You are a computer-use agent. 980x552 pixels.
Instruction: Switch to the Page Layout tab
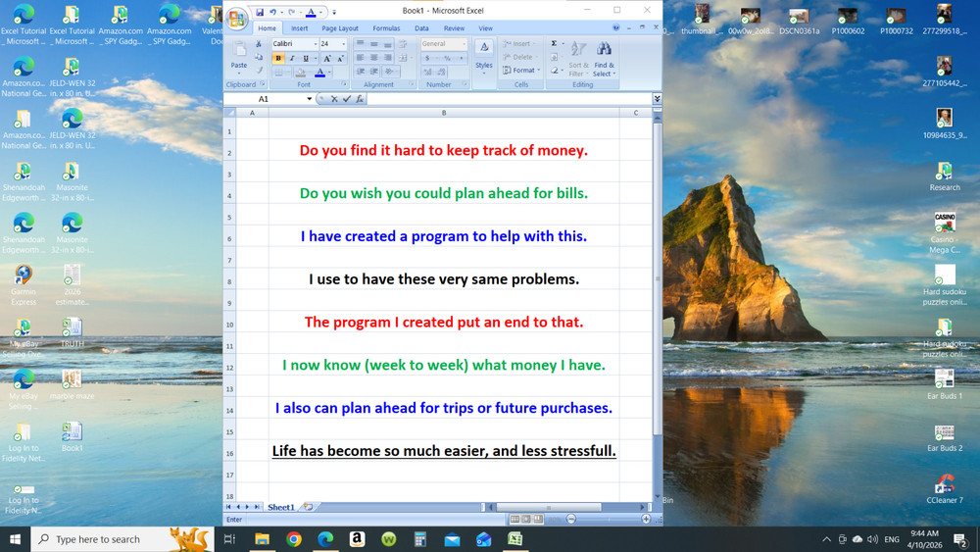[x=340, y=28]
